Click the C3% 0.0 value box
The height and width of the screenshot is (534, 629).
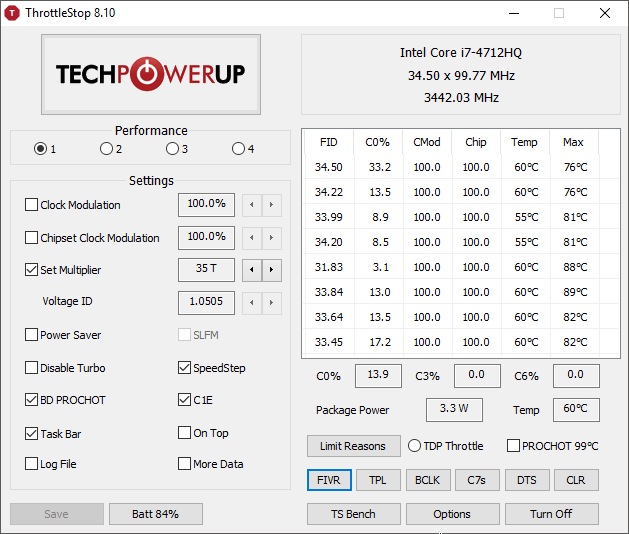477,376
